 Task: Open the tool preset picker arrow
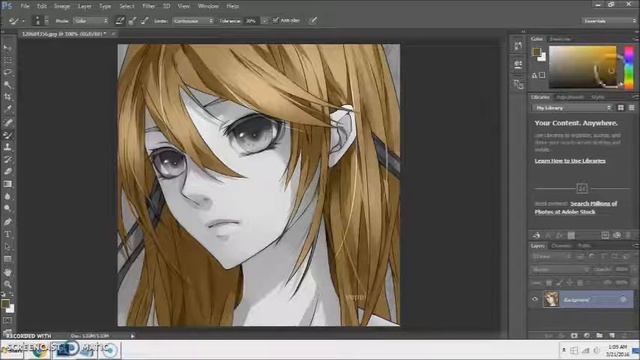coord(23,20)
